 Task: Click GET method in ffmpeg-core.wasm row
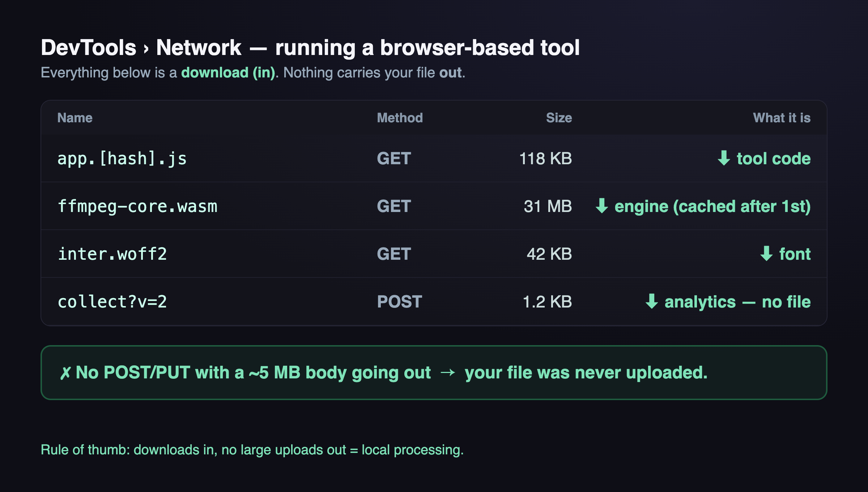click(394, 206)
